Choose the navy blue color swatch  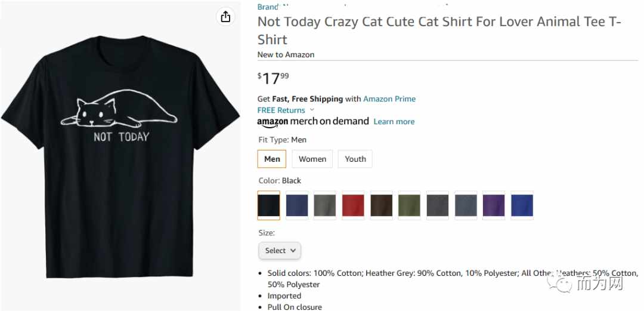297,205
